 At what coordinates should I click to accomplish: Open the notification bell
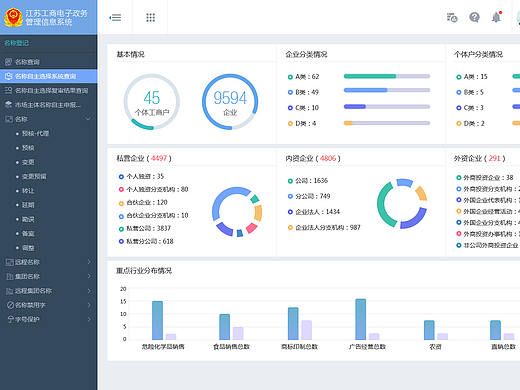pos(497,17)
